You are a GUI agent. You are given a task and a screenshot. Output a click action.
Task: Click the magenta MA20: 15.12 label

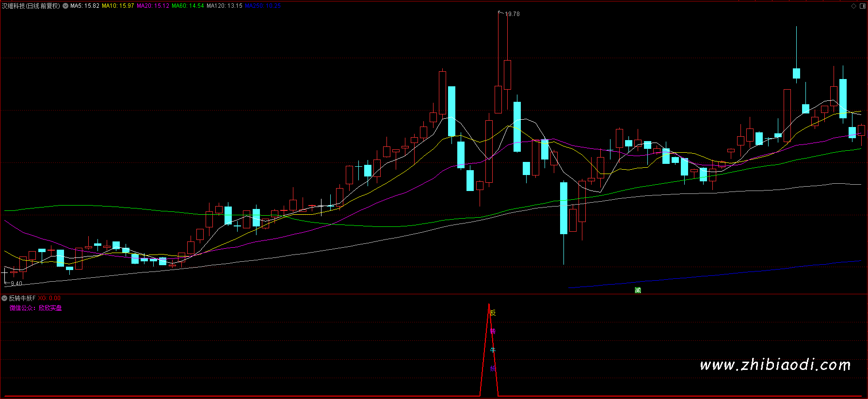coord(153,6)
